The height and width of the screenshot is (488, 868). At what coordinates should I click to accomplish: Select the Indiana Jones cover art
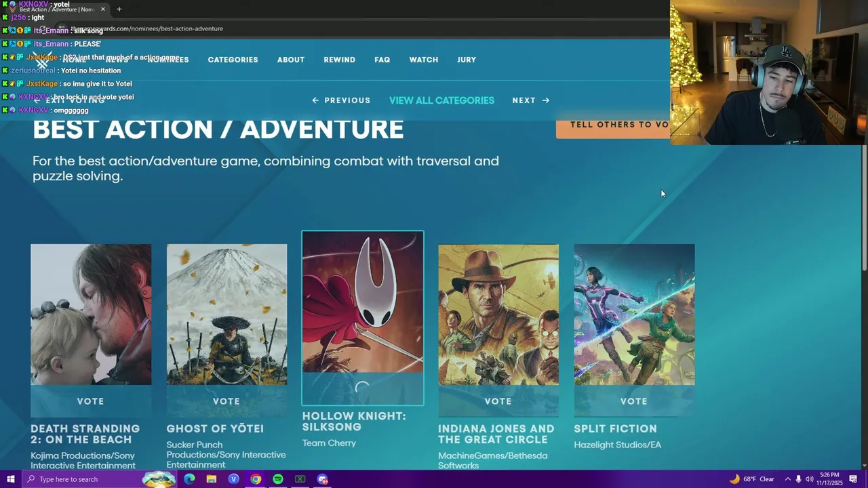[x=498, y=314]
